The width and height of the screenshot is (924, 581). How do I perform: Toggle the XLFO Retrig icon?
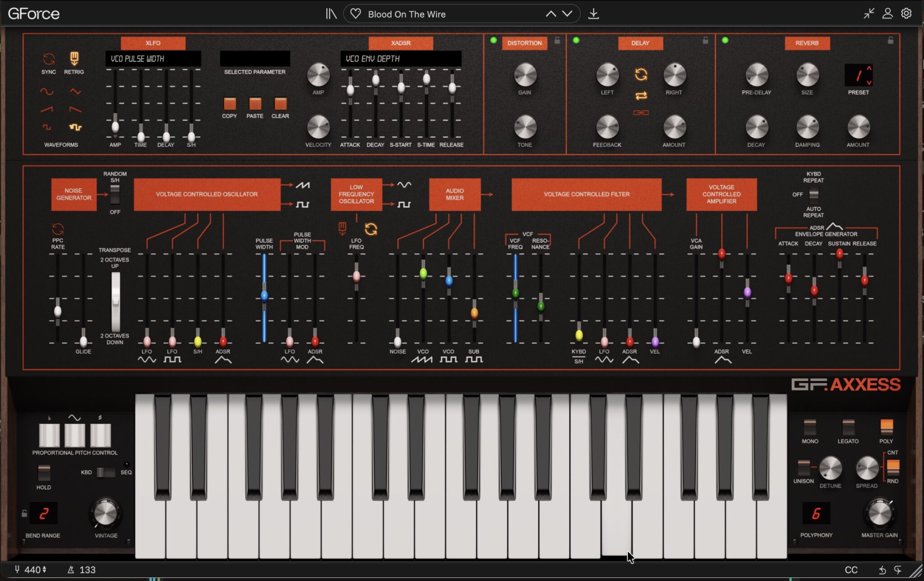coord(74,59)
